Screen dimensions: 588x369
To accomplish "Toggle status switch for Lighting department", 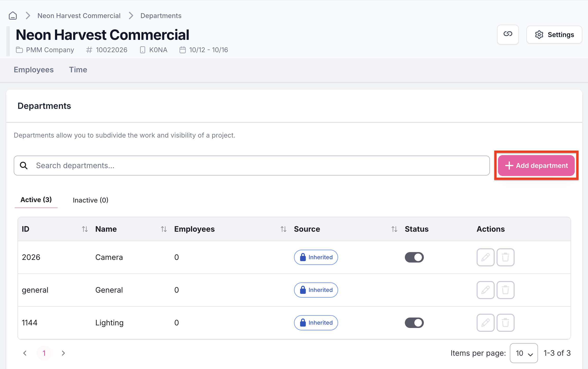I will [414, 323].
